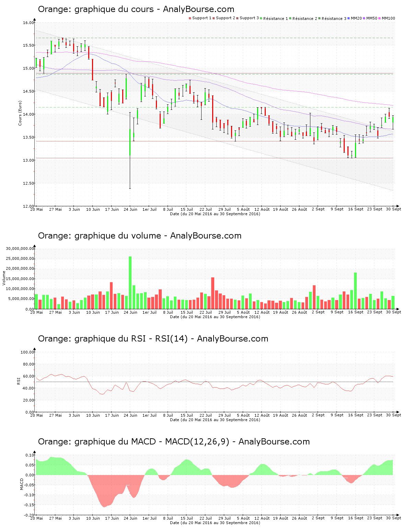
Task: Click the 'MACD' vertical axis label
Action: pos(22,484)
